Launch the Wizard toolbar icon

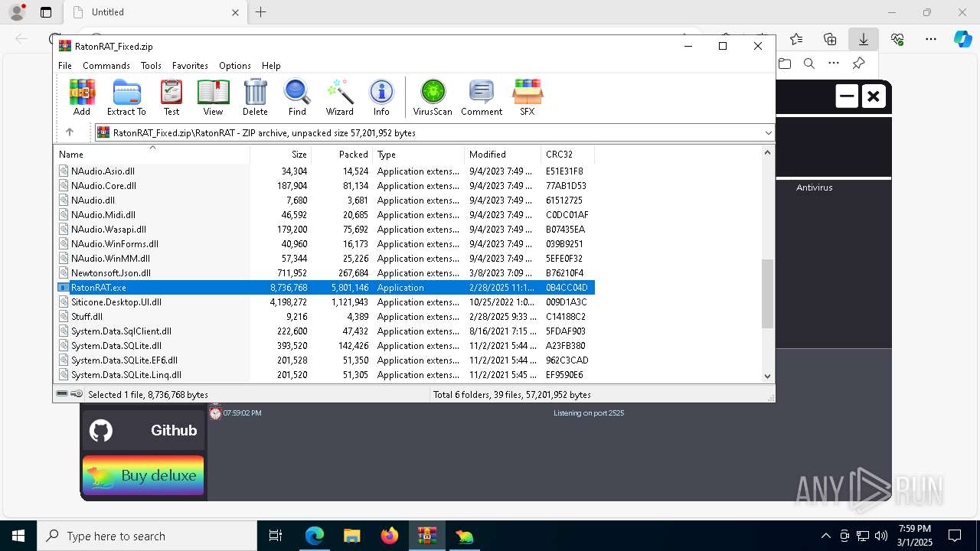339,97
